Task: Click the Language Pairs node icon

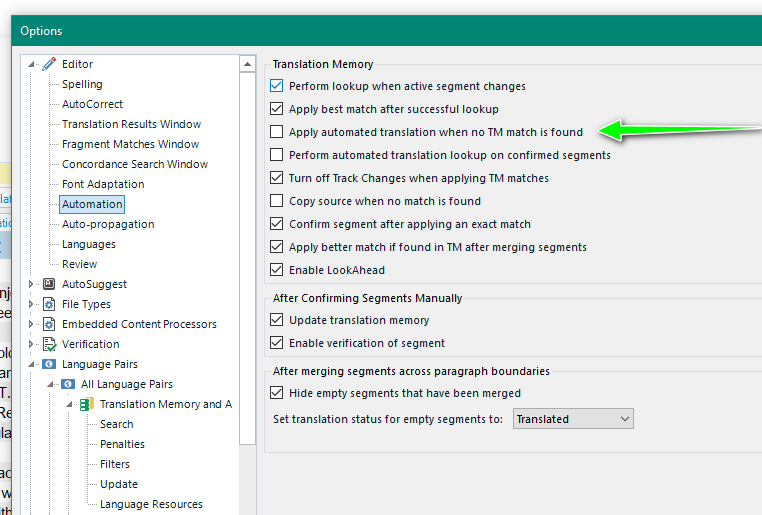Action: (49, 364)
